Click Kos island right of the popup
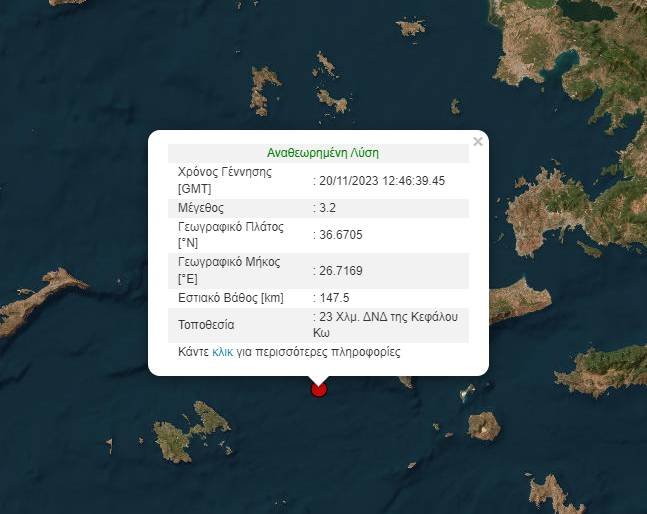This screenshot has height=514, width=647. tap(520, 300)
